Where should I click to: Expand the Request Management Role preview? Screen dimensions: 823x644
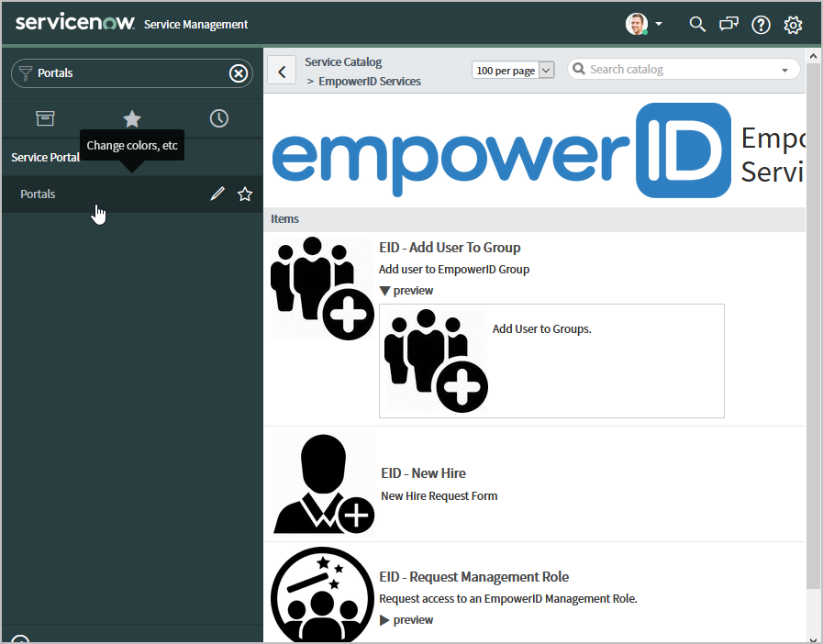406,620
